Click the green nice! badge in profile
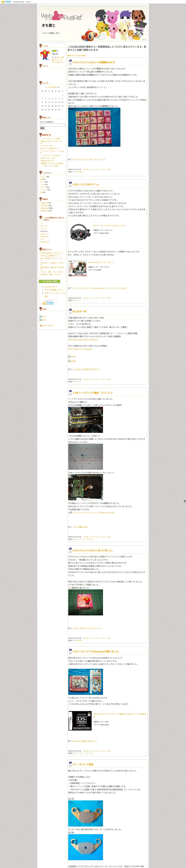186x868 pixels. tap(54, 51)
